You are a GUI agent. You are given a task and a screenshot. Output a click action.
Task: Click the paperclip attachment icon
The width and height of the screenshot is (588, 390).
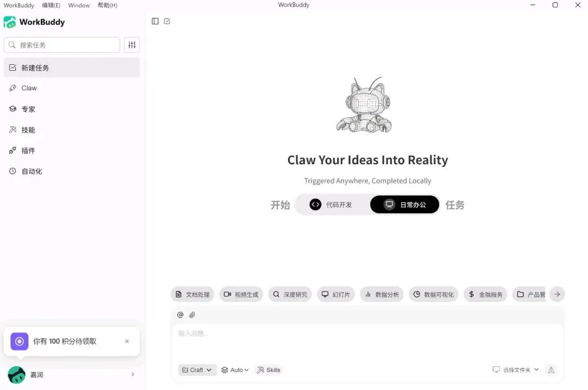tap(192, 315)
